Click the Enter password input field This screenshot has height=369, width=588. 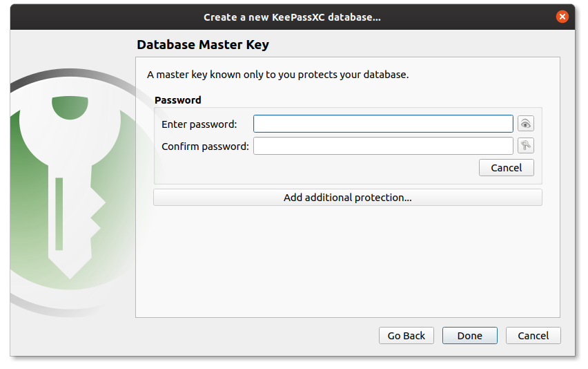pyautogui.click(x=383, y=124)
